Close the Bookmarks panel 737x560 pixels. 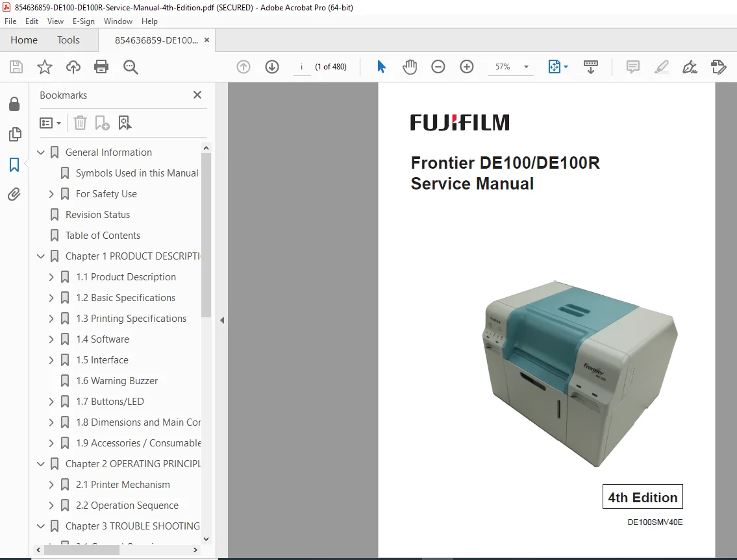197,95
